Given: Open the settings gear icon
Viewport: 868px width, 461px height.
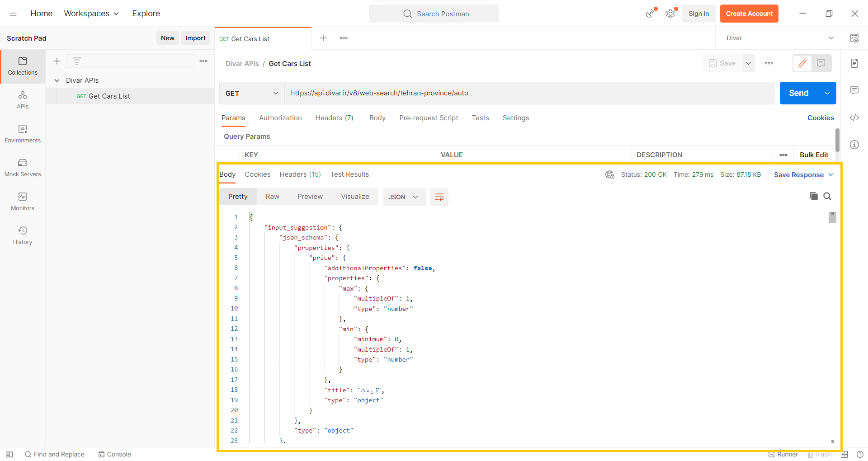Looking at the screenshot, I should [670, 14].
